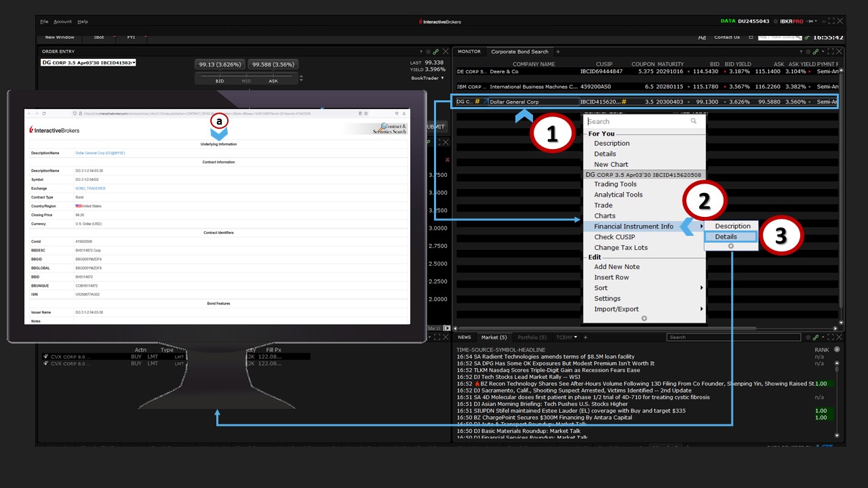The height and width of the screenshot is (488, 868).
Task: Click the plus icon after TCEHY news tab
Action: (585, 337)
